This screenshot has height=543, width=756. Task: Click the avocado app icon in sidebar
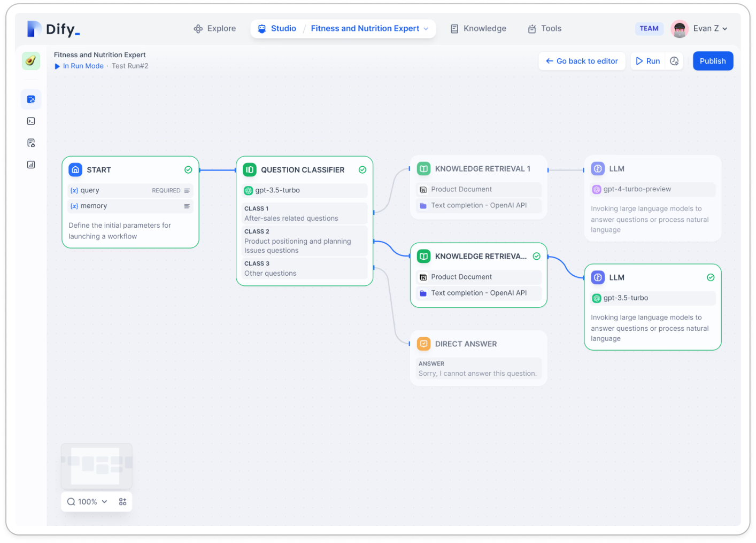31,61
